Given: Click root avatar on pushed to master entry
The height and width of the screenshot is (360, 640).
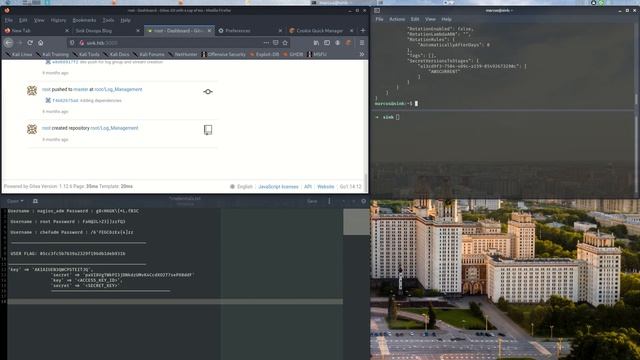Looking at the screenshot, I should (32, 91).
